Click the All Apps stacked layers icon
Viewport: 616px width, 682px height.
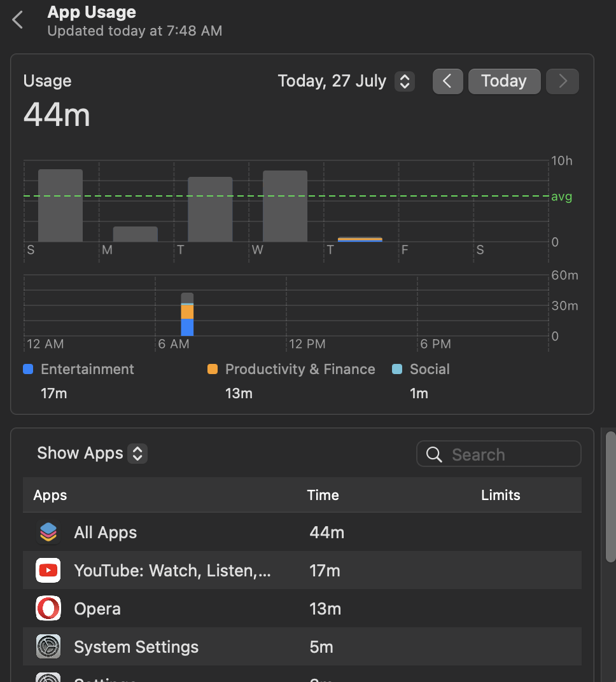pyautogui.click(x=48, y=532)
